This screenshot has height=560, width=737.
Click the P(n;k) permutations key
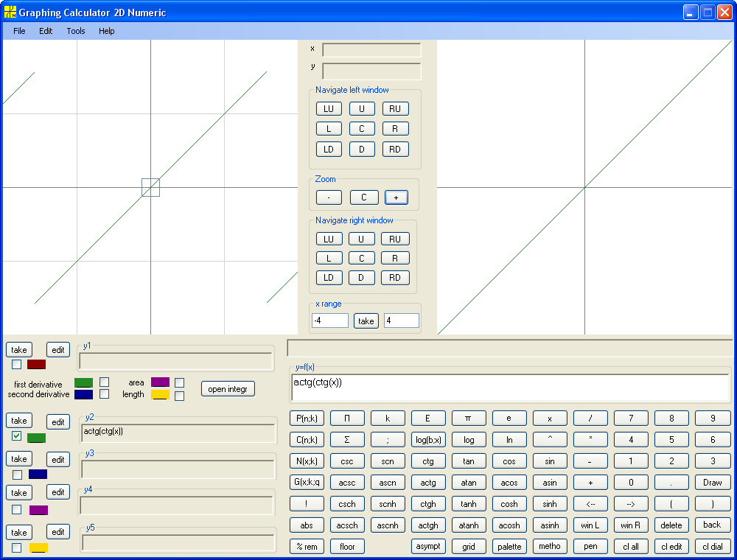(x=307, y=418)
